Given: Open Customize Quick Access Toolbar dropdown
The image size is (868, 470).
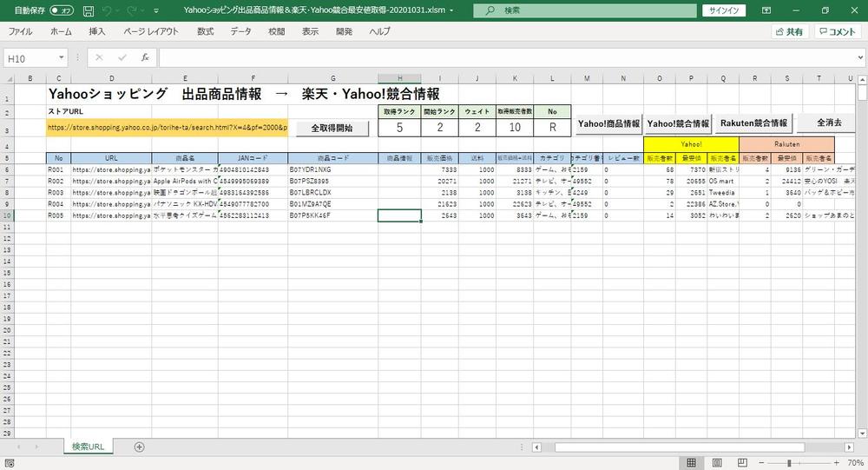Looking at the screenshot, I should coord(156,10).
